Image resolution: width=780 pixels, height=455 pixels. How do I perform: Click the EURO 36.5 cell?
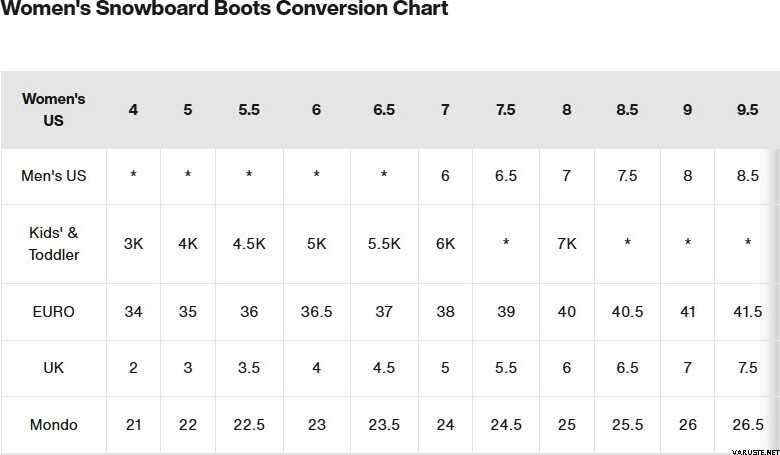[x=316, y=312]
